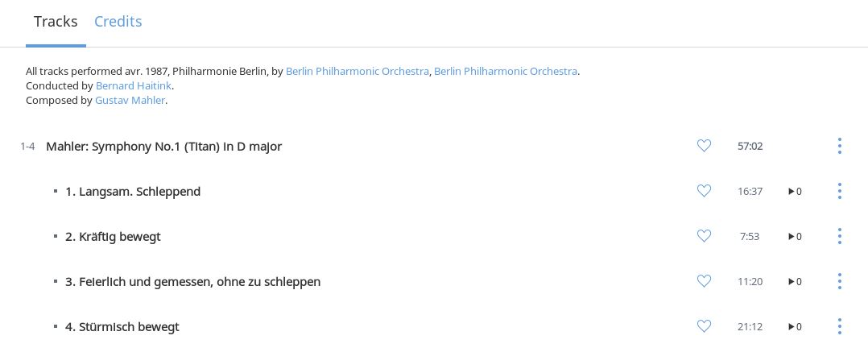
Task: Favorite the Mahler Symphony No.1 heart icon
Action: (704, 146)
